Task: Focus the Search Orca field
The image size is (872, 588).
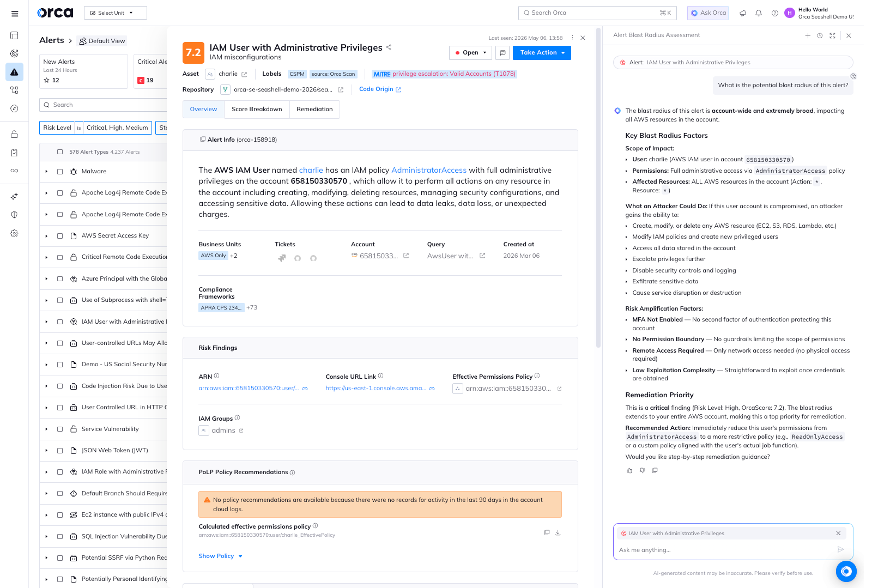Action: point(597,13)
